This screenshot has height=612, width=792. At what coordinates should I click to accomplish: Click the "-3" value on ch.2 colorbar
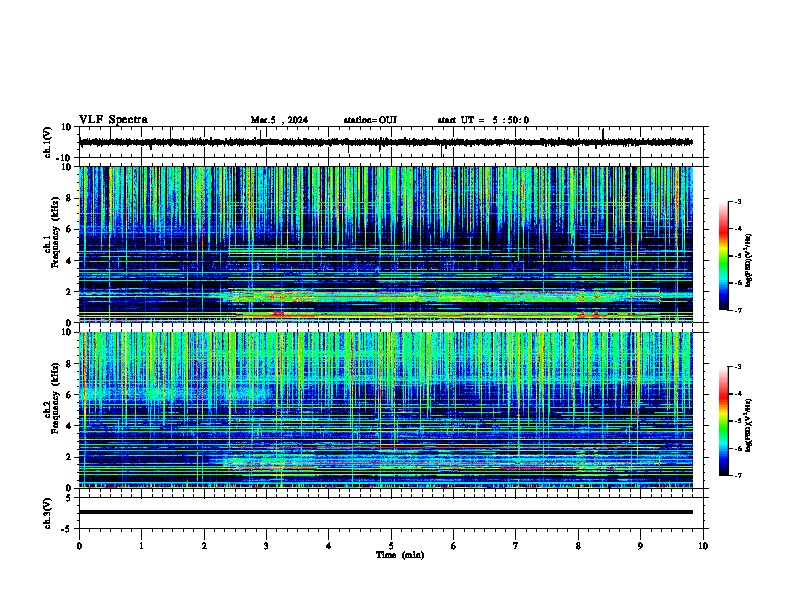pyautogui.click(x=738, y=367)
